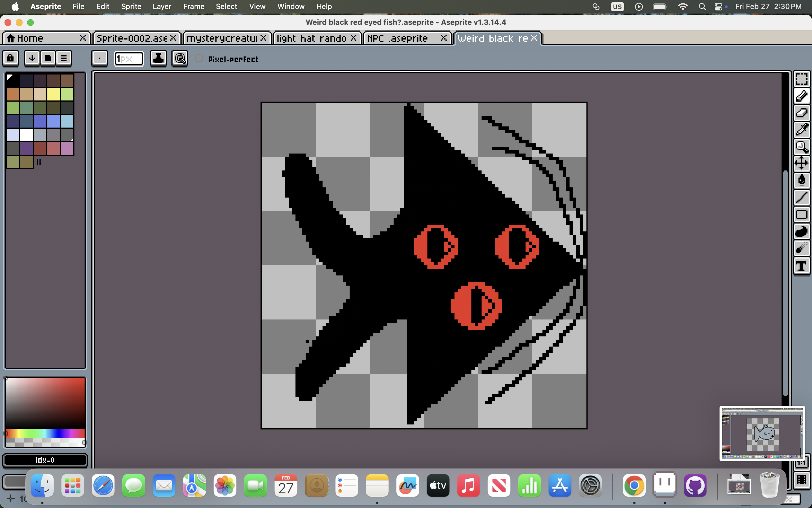Click the brush size input field
Screen dimensions: 812x508
tap(129, 59)
